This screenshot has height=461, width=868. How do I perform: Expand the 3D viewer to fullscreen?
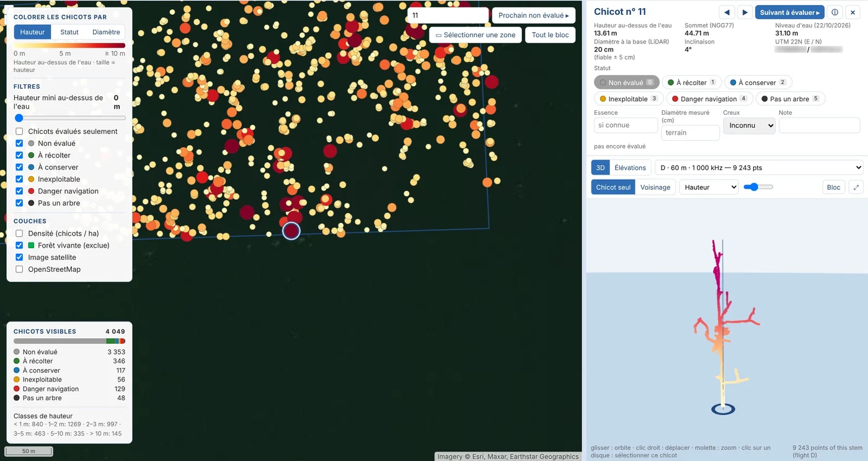point(856,187)
